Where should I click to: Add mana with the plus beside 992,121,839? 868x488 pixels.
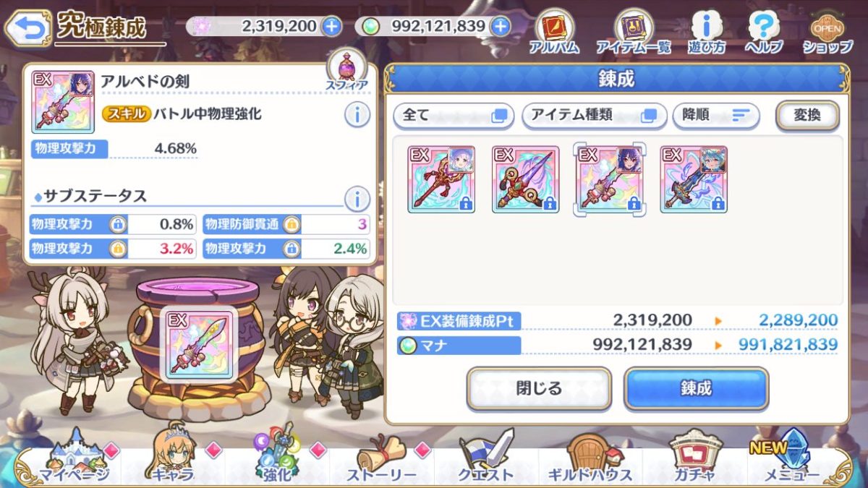[x=500, y=27]
